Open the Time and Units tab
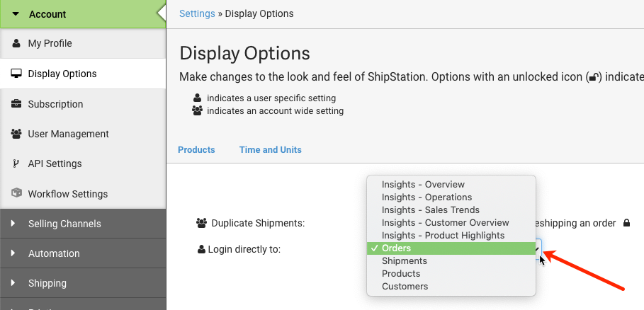Screen dimensions: 644x310 coord(270,149)
